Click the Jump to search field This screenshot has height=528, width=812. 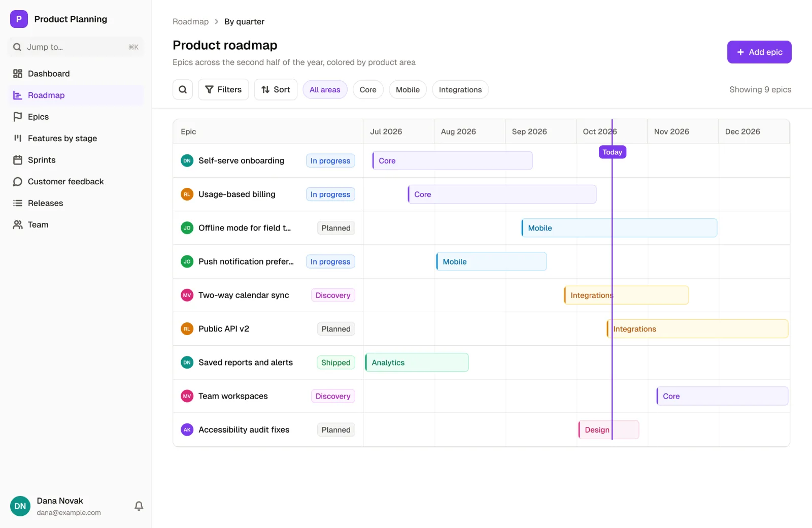tap(76, 47)
